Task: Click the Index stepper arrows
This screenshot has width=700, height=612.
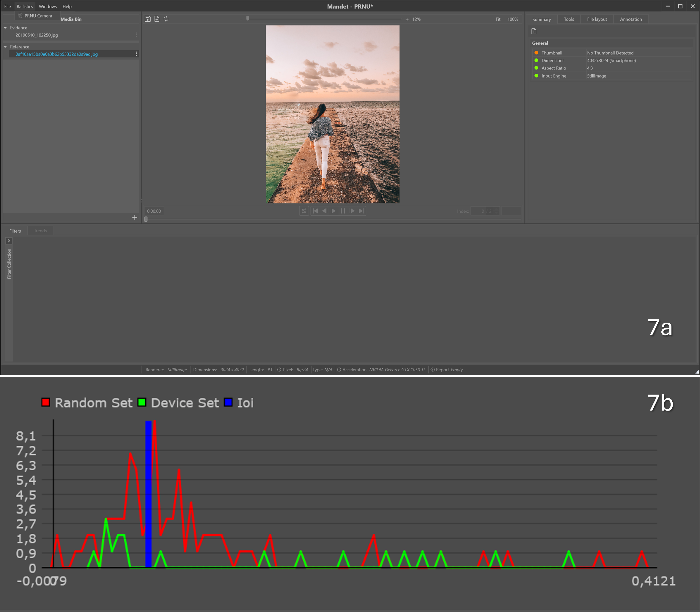Action: [496, 211]
